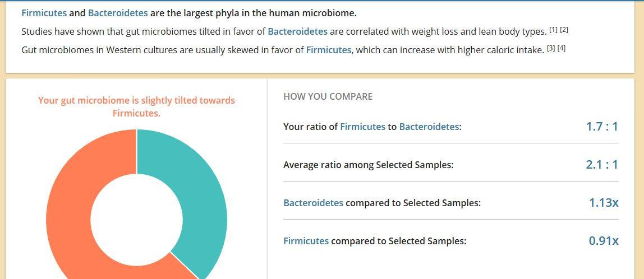Click the orange 'slightly tilted towards Firmicutes' caption

136,106
